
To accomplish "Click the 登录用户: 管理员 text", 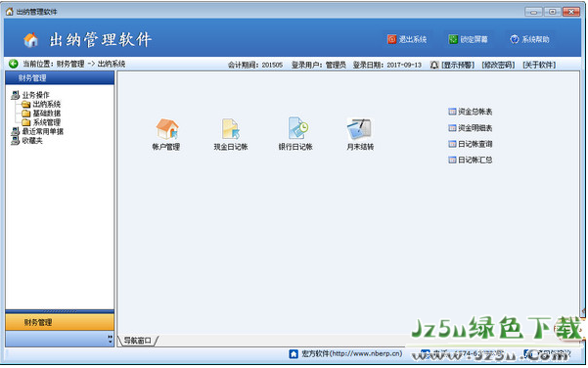I will pos(319,65).
